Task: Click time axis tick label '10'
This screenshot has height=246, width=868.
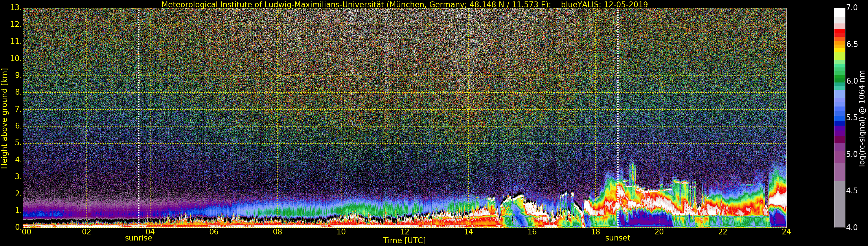Action: point(341,232)
